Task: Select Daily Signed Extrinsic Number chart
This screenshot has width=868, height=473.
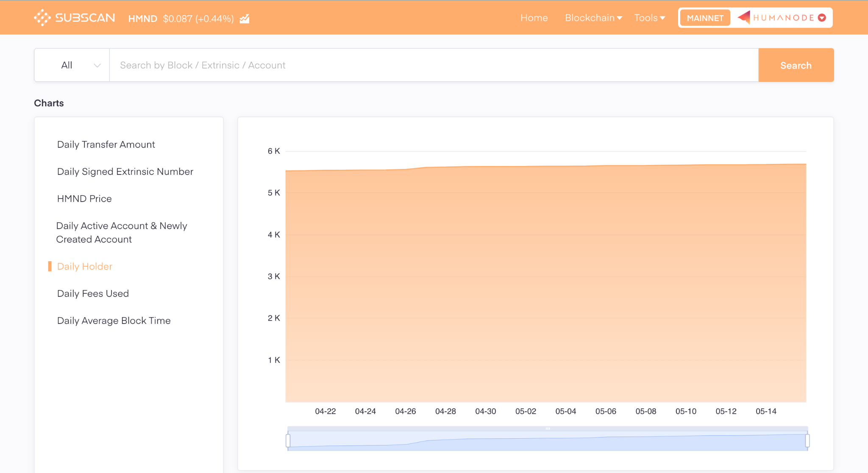Action: coord(125,171)
